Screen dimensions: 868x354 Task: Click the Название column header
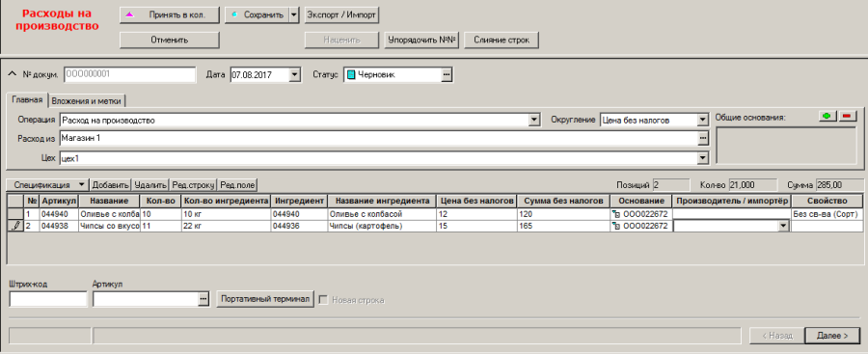[x=110, y=200]
